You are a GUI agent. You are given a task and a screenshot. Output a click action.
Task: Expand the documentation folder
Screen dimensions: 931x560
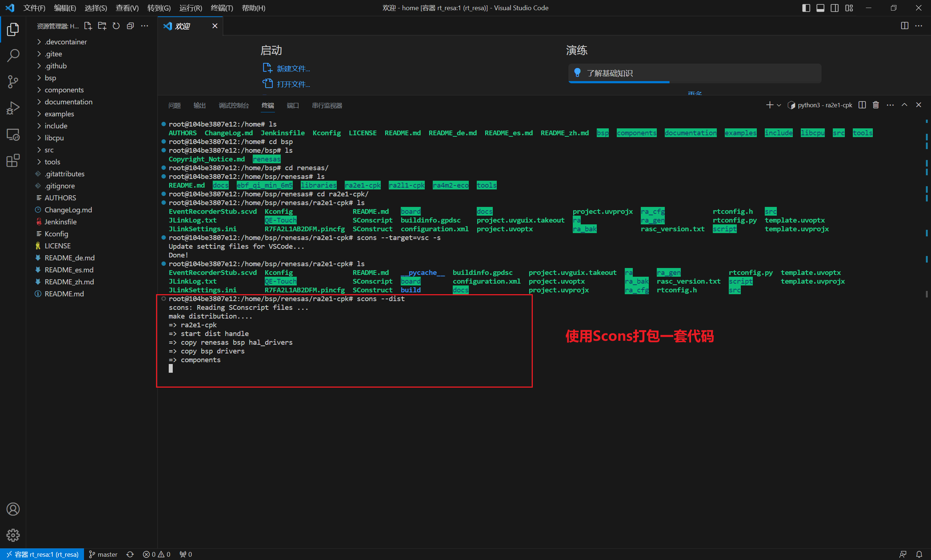pos(92,102)
